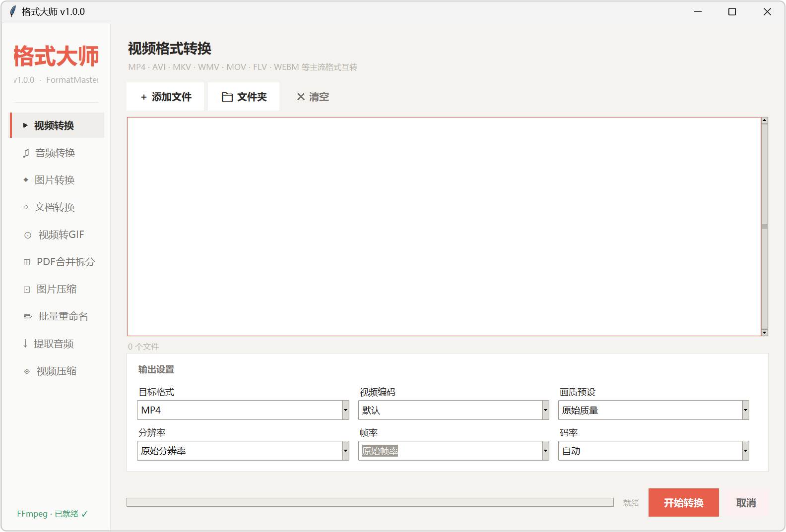
Task: Select the music note icon for 音频转换
Action: (26, 153)
